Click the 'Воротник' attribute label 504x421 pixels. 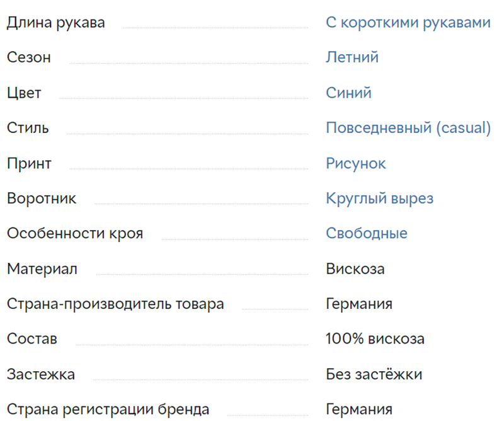click(42, 199)
